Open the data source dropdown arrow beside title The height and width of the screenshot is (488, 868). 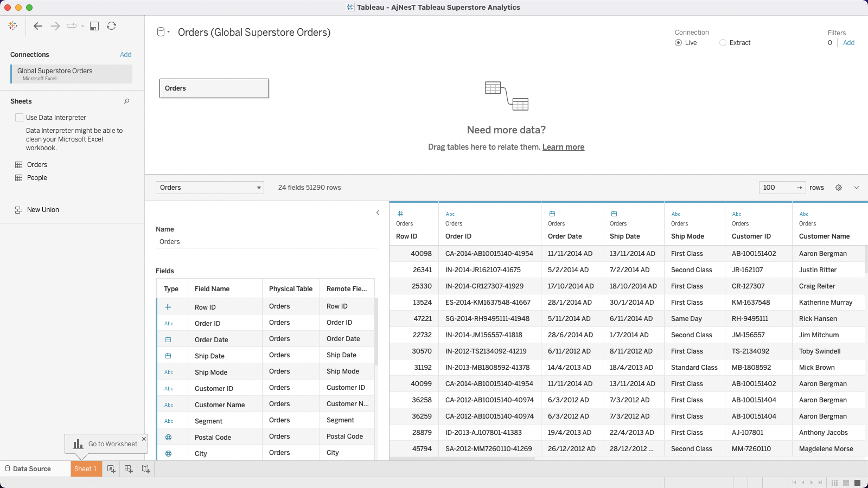click(x=168, y=33)
